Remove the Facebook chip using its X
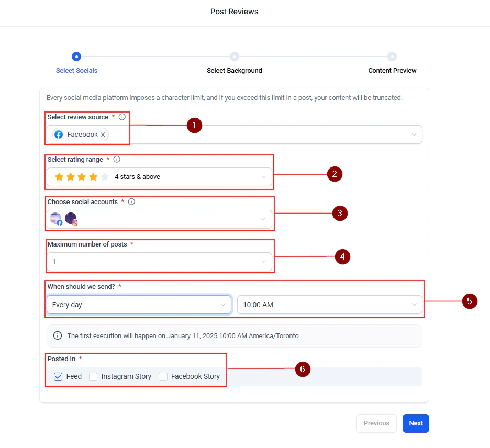 click(103, 134)
